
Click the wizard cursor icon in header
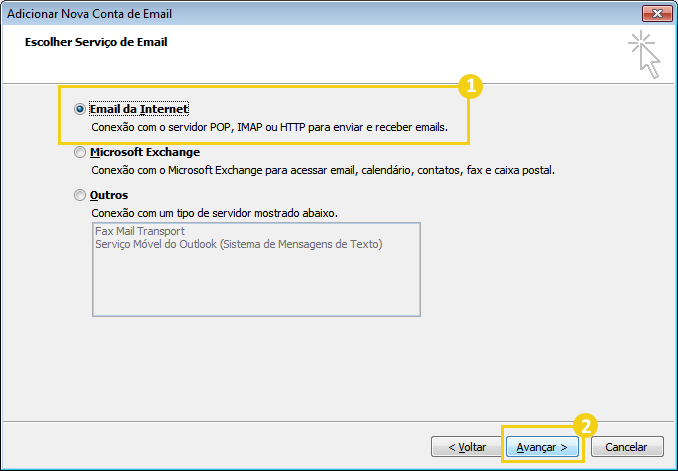(x=645, y=54)
